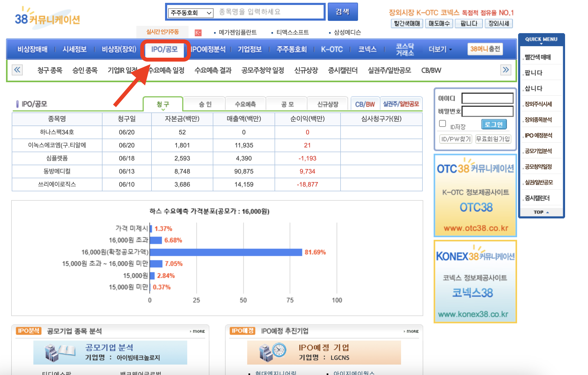Open the 코넥스38 KONEX information banner
588x375 pixels.
475,282
